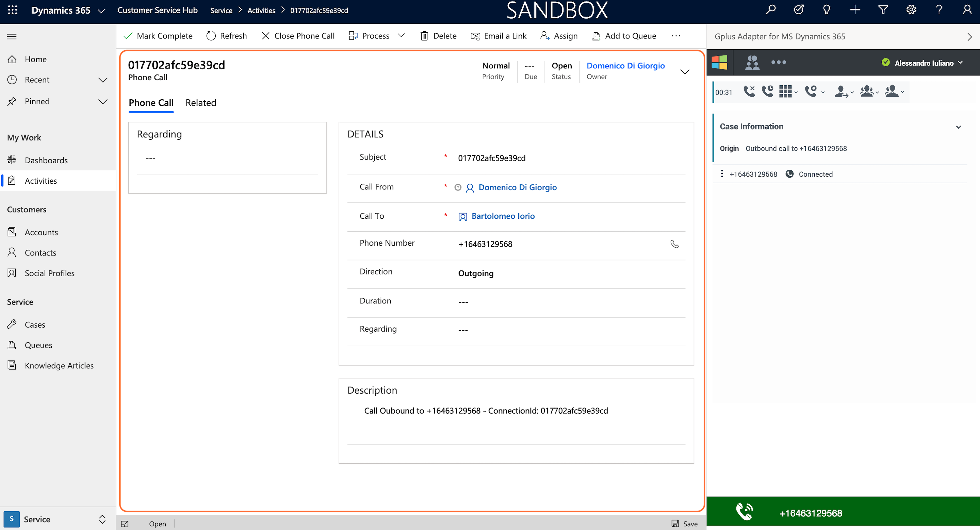Image resolution: width=980 pixels, height=530 pixels.
Task: Put the call on hold with the clock-phone icon
Action: click(767, 92)
